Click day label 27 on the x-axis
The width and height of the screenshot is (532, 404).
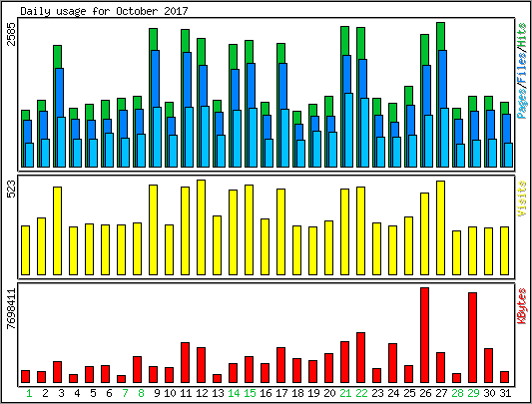441,393
